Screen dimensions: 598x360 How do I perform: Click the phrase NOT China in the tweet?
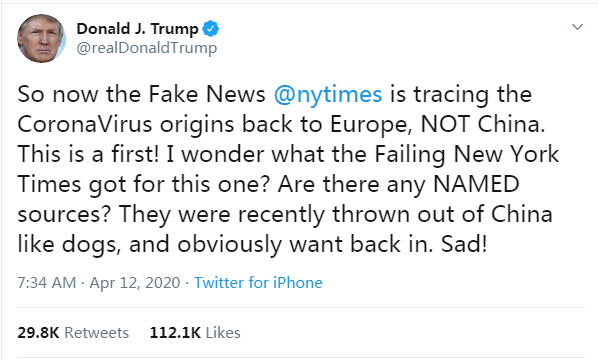[482, 124]
